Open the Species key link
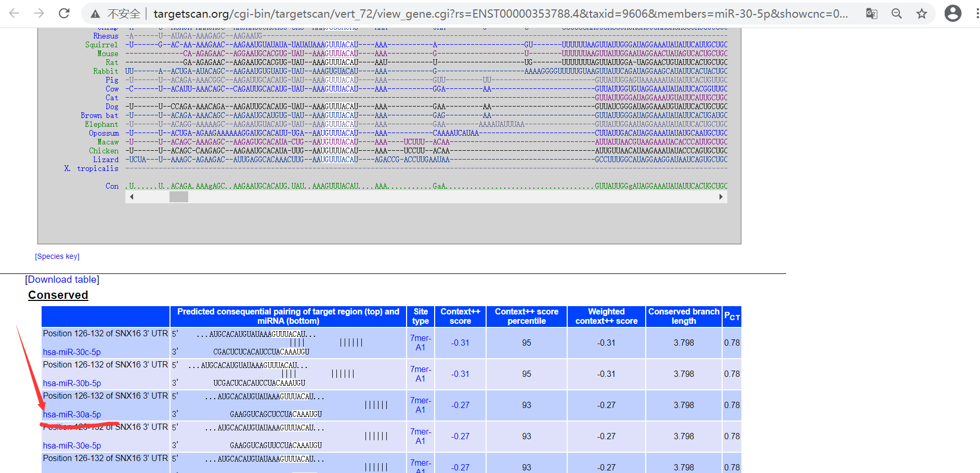 tap(57, 256)
